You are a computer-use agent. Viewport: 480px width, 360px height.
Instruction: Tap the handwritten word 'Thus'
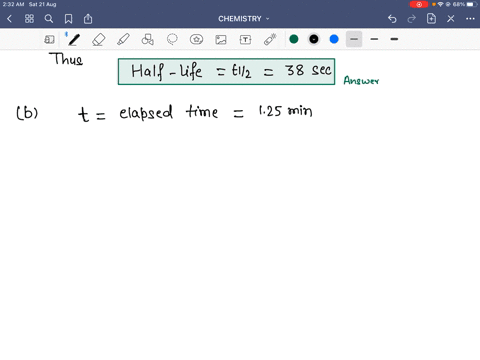(x=66, y=59)
